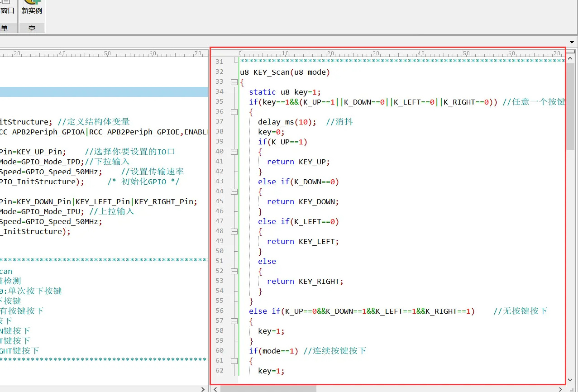The height and width of the screenshot is (392, 578).
Task: Fold the K_LEFT block on line 48
Action: (x=234, y=232)
